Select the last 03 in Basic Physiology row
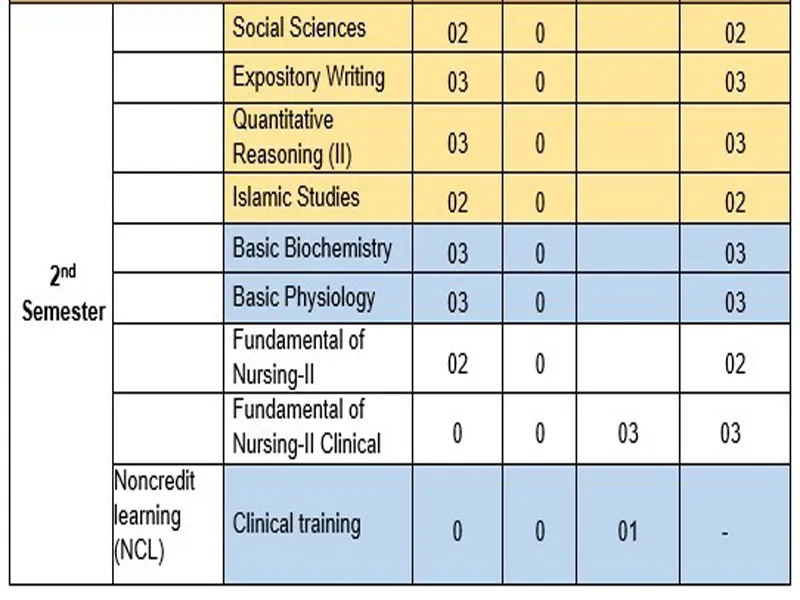800x600 pixels. pyautogui.click(x=735, y=302)
